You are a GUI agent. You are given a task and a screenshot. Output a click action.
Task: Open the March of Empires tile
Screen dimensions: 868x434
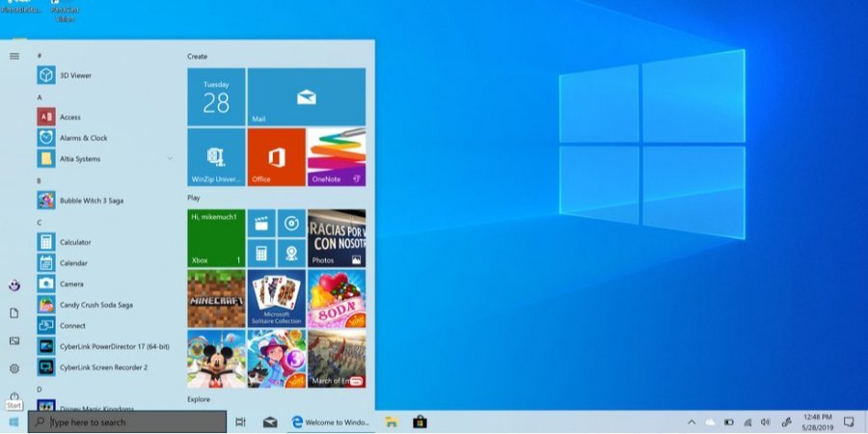pyautogui.click(x=337, y=359)
